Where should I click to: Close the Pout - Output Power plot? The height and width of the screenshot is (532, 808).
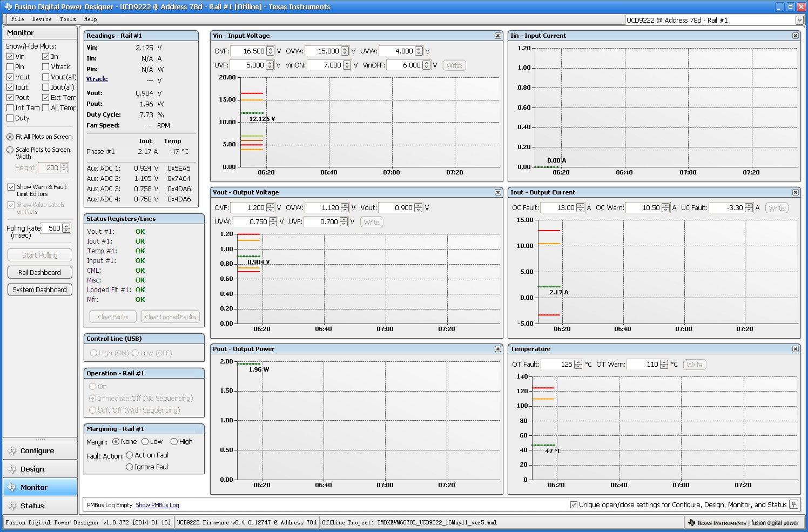(x=498, y=349)
